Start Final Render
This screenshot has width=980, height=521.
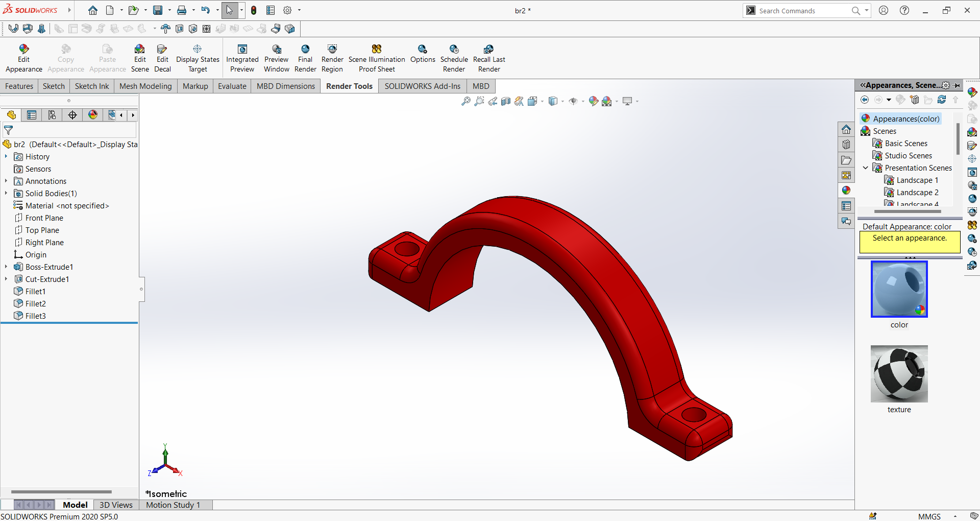pos(305,58)
